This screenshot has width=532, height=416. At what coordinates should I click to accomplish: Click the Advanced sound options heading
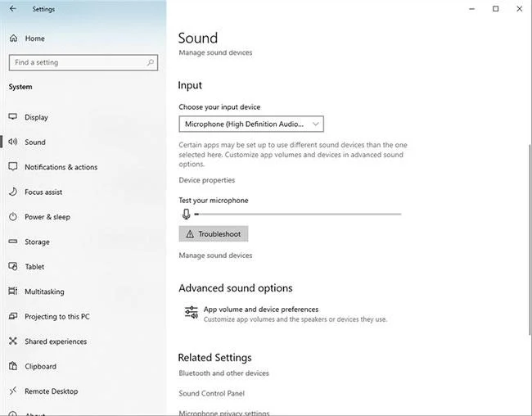point(236,288)
